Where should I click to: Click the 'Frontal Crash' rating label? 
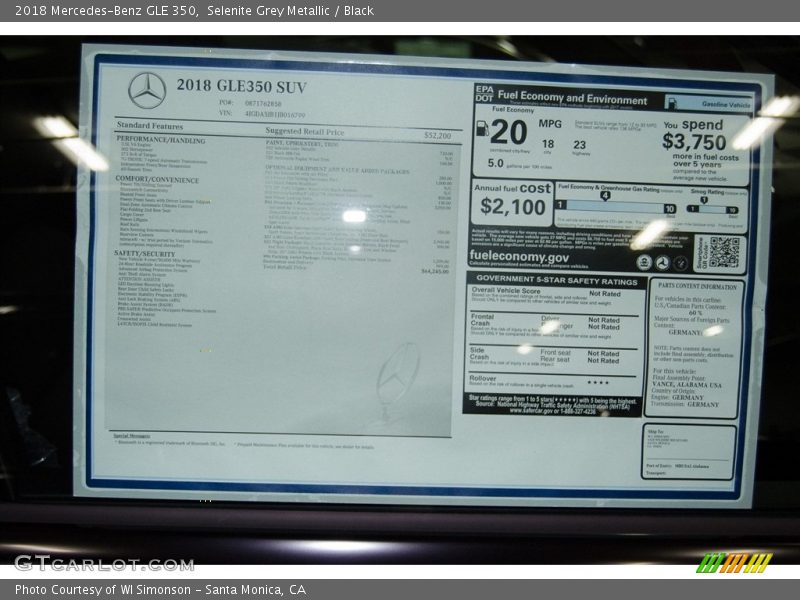[482, 320]
